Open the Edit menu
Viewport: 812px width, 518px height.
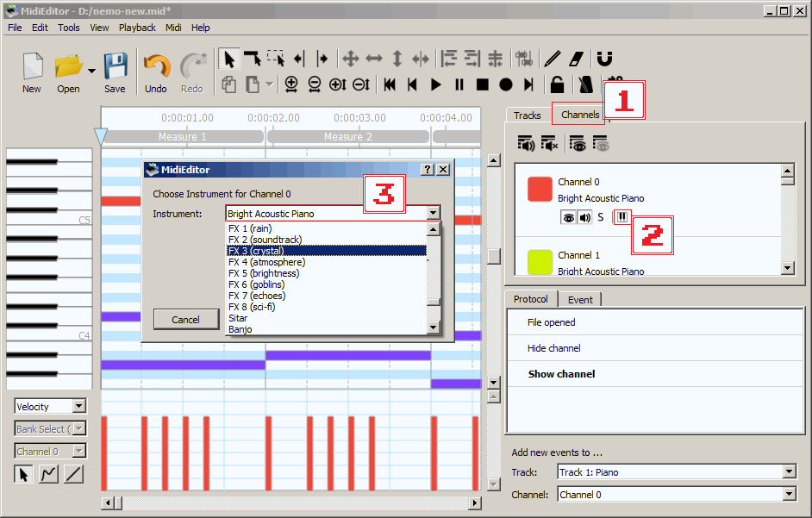(x=40, y=28)
